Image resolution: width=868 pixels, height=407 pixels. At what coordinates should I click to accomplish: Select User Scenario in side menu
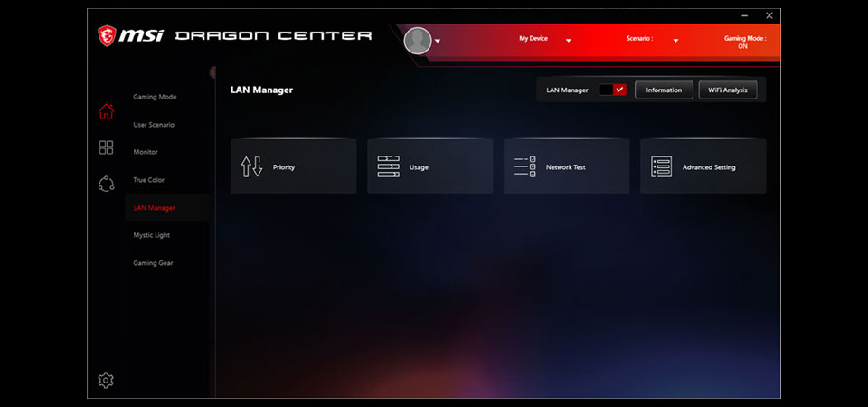[x=154, y=125]
